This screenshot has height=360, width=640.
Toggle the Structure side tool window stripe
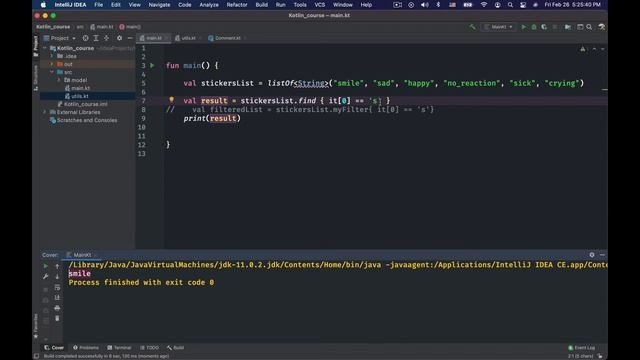[x=36, y=78]
